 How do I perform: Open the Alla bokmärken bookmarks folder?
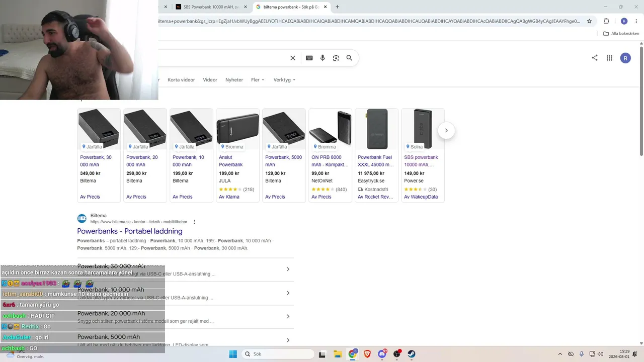pos(621,34)
